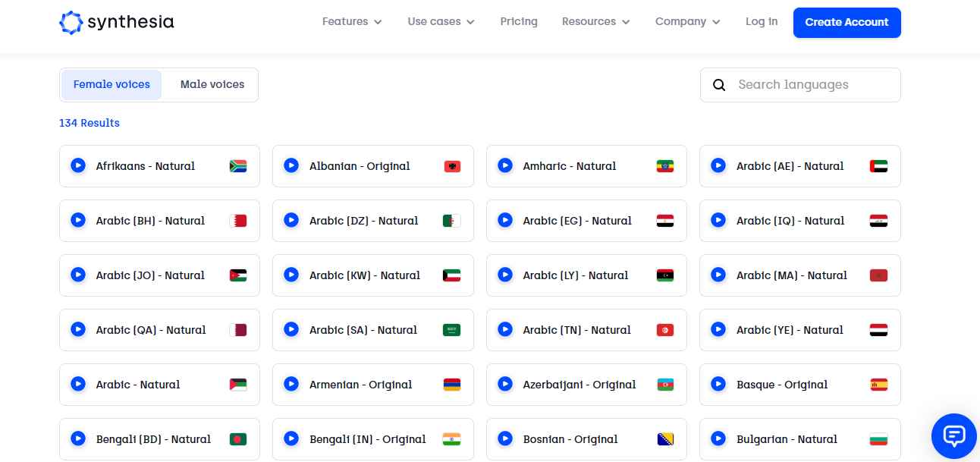The image size is (980, 462).
Task: Open the Use cases dropdown
Action: [x=441, y=22]
